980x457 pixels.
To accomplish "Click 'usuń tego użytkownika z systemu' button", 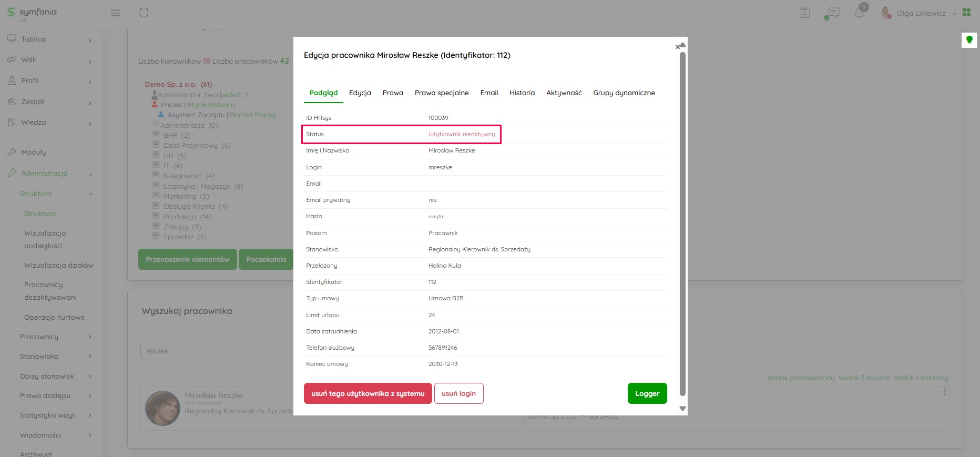I will pos(367,393).
